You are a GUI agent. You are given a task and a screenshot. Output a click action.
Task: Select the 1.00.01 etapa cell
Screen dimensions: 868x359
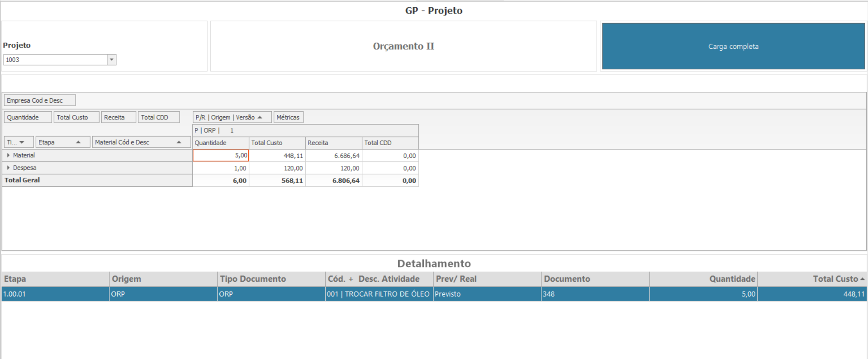(x=55, y=294)
